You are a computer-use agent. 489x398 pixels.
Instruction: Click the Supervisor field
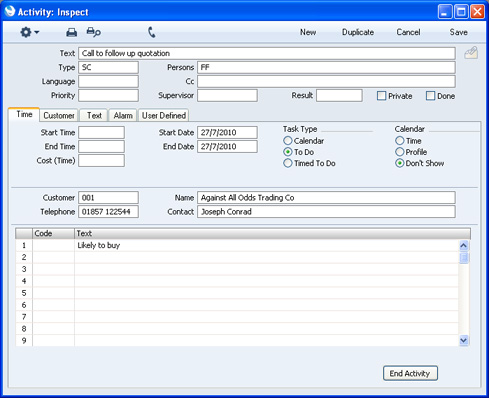click(x=227, y=95)
